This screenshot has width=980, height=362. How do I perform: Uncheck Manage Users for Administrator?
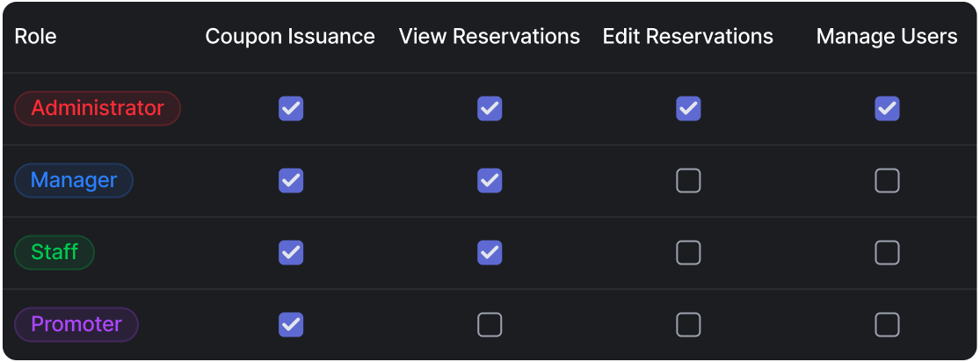pyautogui.click(x=887, y=109)
